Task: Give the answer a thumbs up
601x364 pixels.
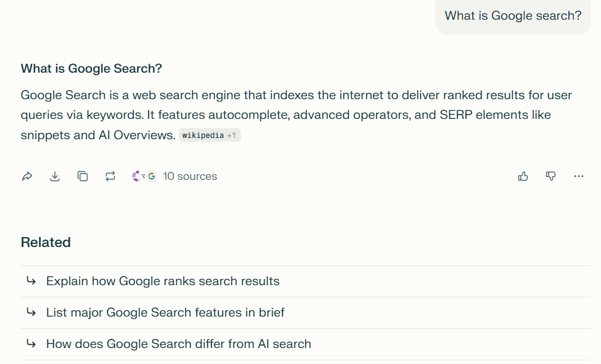Action: tap(523, 176)
